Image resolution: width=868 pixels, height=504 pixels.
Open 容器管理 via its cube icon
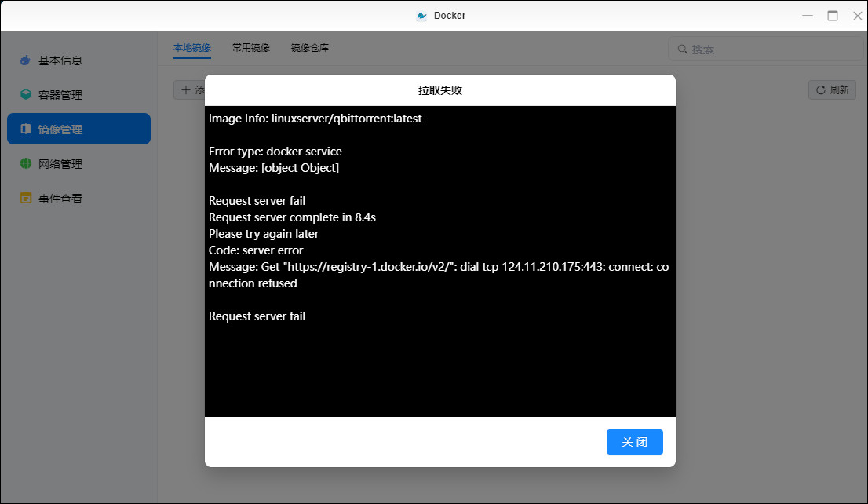26,95
